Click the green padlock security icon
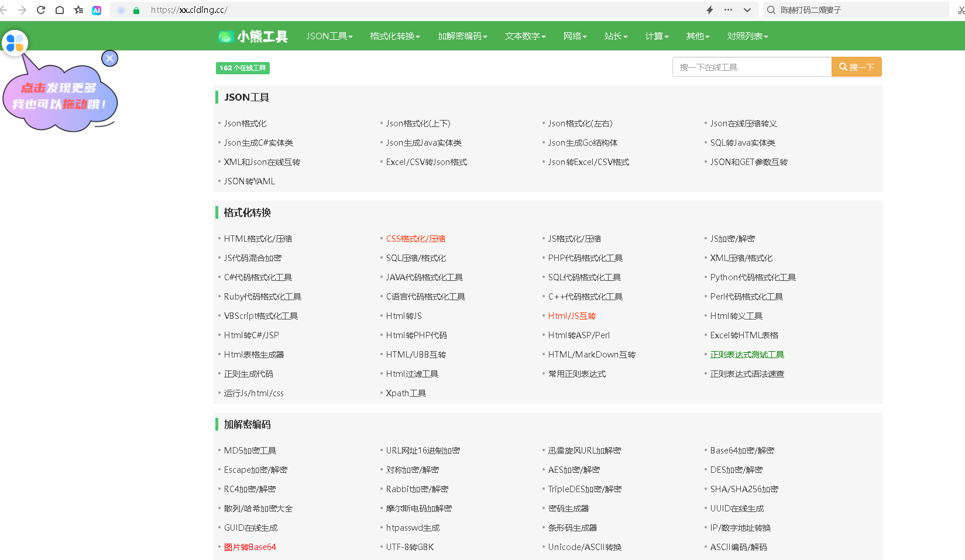 coord(136,11)
